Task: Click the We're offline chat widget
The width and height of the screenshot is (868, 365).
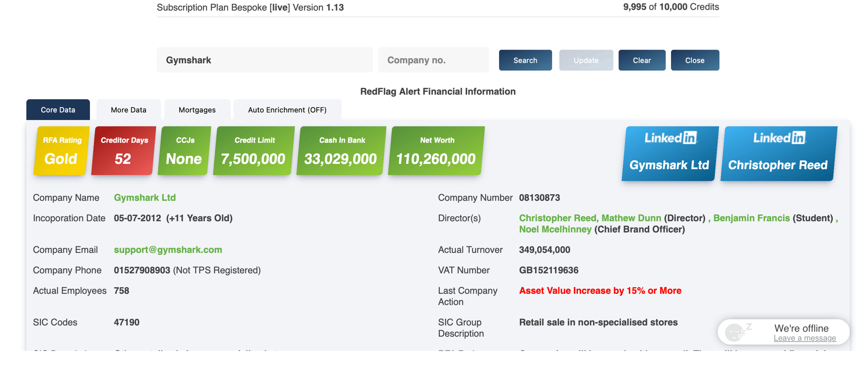Action: tap(784, 332)
